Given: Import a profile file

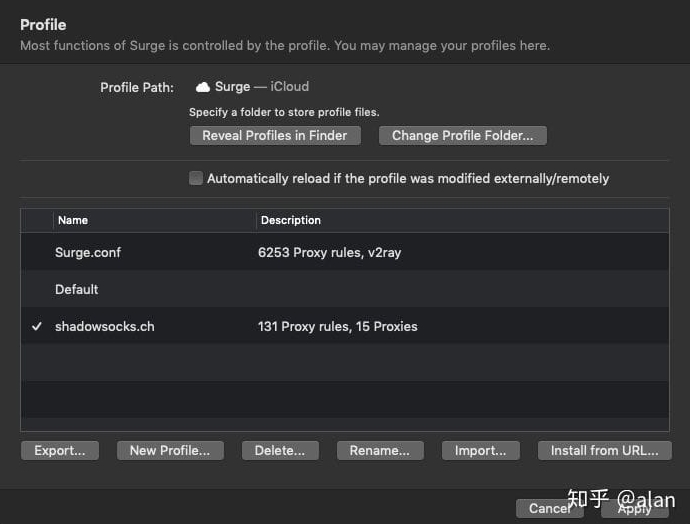Looking at the screenshot, I should [481, 451].
